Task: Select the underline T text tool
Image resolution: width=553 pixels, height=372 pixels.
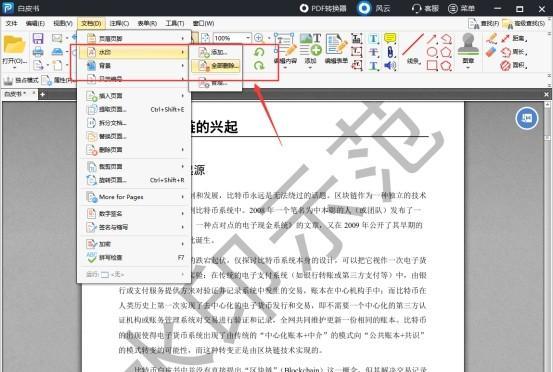Action: pos(373,66)
